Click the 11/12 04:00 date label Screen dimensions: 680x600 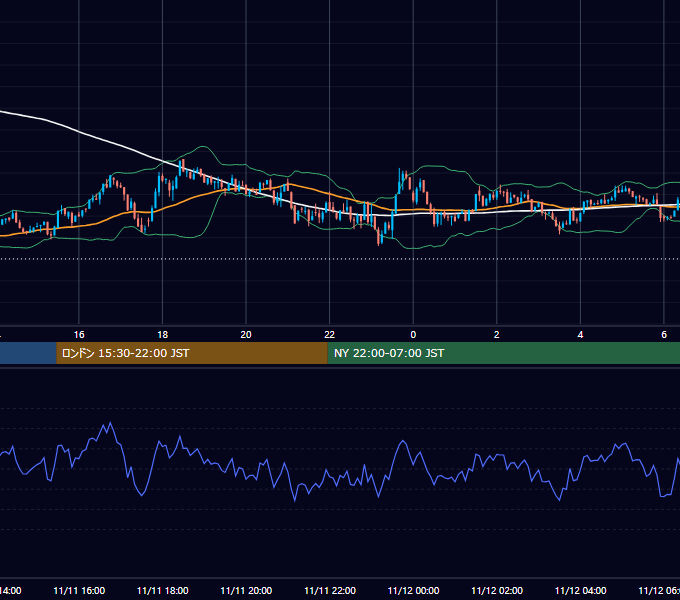click(581, 590)
